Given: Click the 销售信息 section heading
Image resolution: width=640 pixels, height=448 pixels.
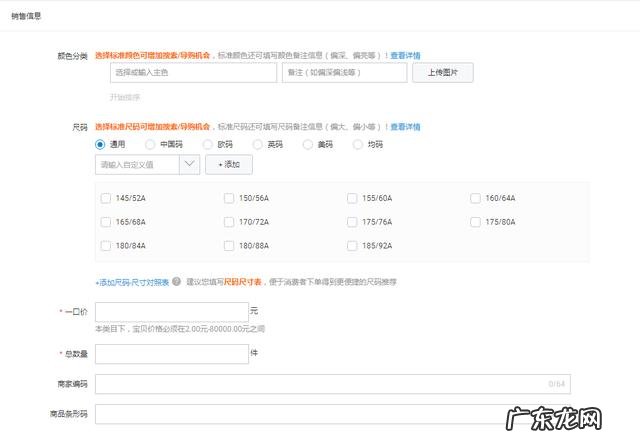Looking at the screenshot, I should point(26,16).
